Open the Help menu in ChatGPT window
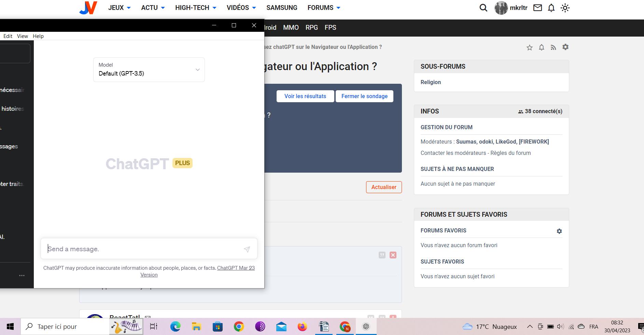644x335 pixels. [38, 36]
